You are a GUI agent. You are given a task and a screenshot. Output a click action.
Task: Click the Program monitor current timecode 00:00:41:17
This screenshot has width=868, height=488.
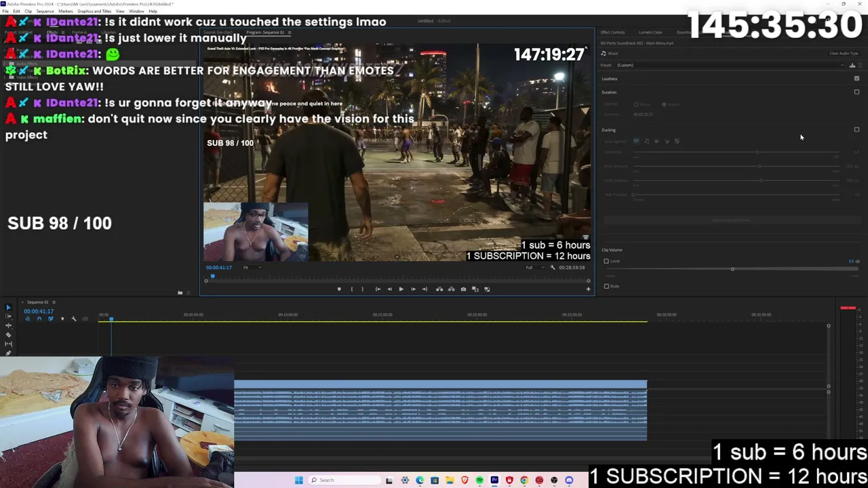[x=219, y=268]
